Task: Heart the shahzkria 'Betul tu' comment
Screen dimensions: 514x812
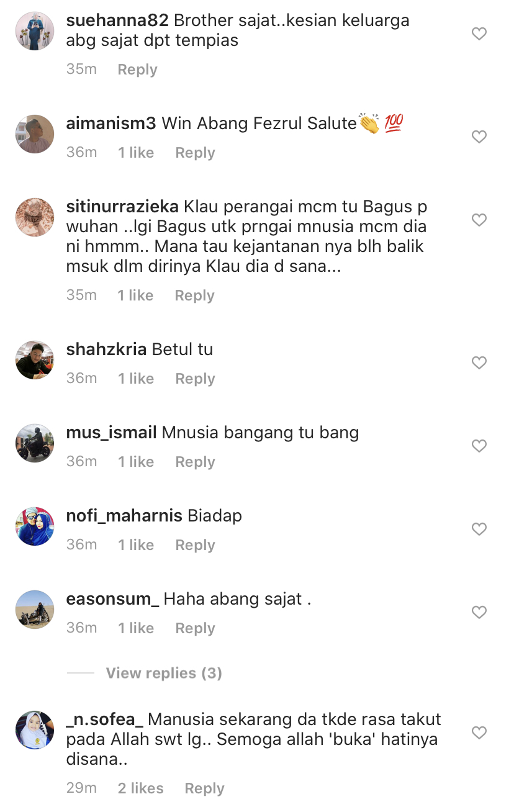Action: [x=479, y=363]
